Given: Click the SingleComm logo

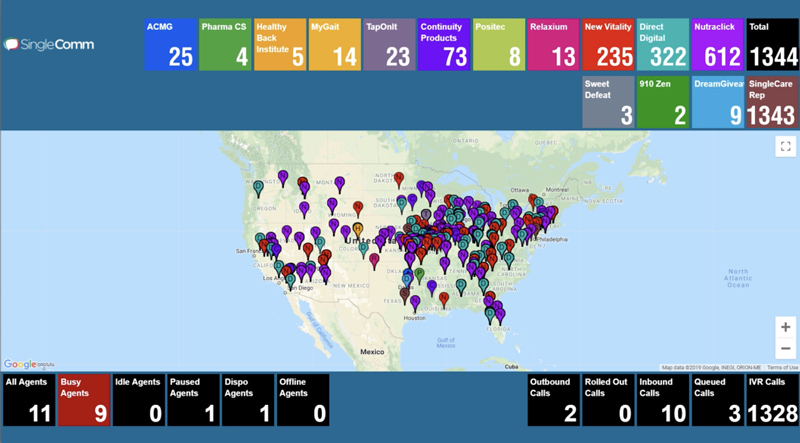Looking at the screenshot, I should tap(49, 45).
